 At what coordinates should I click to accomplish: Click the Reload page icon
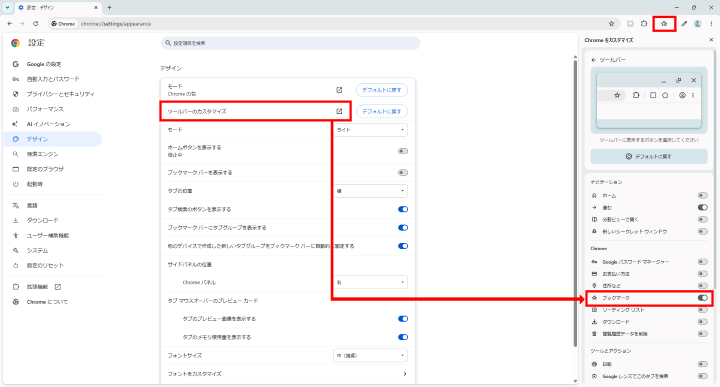[35, 23]
